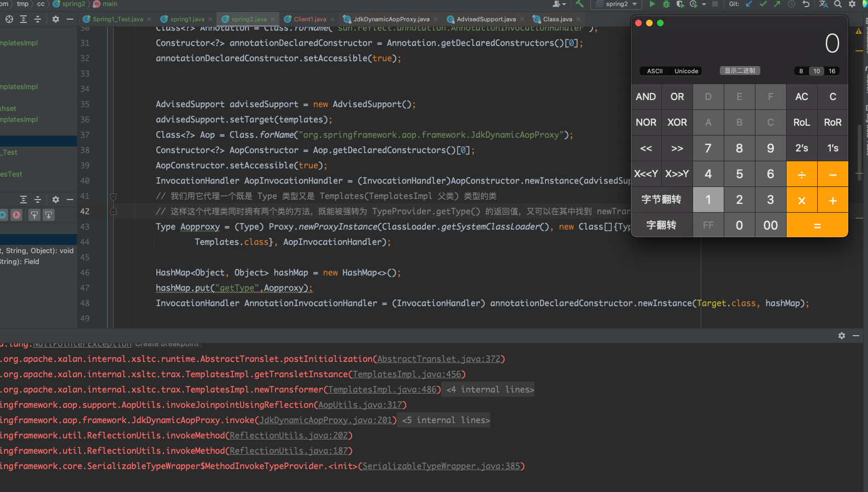The image size is (868, 492).
Task: Open the translate plugin icon
Action: point(823,4)
